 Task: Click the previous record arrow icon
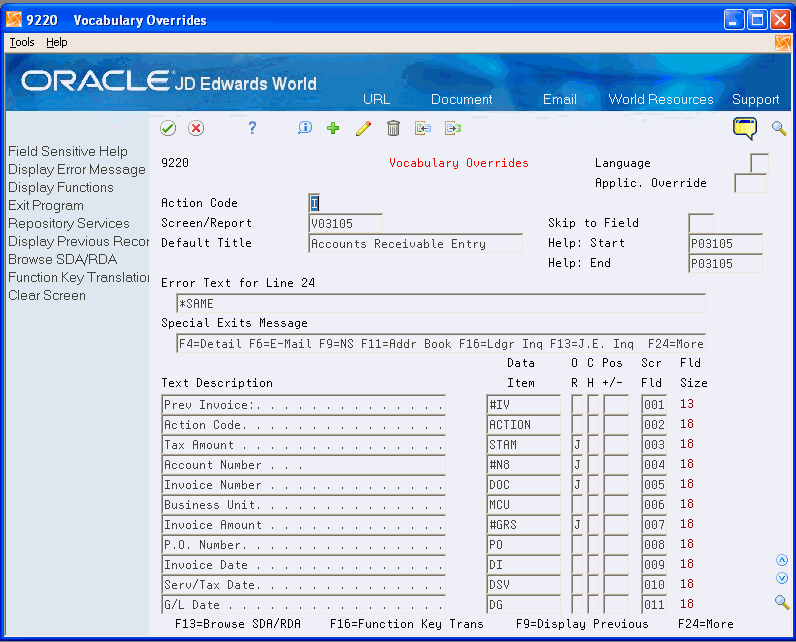pos(423,128)
